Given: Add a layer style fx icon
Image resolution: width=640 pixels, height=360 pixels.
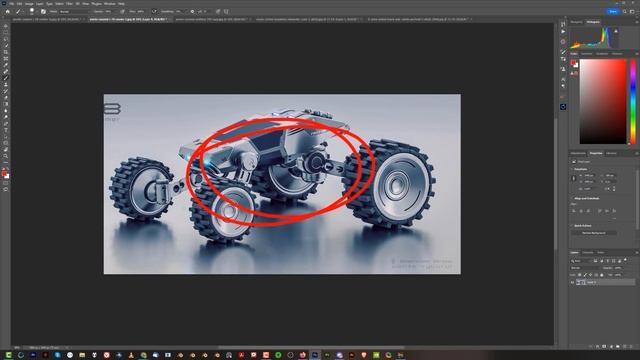Looking at the screenshot, I should tap(598, 346).
